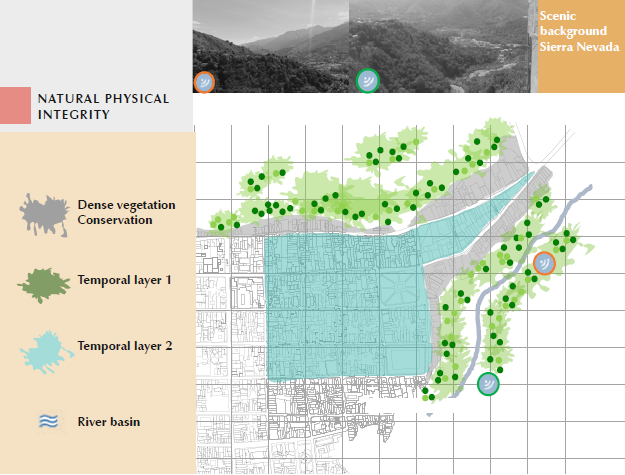Click the Dense vegetation Conservation text
This screenshot has width=625, height=475.
click(x=126, y=212)
